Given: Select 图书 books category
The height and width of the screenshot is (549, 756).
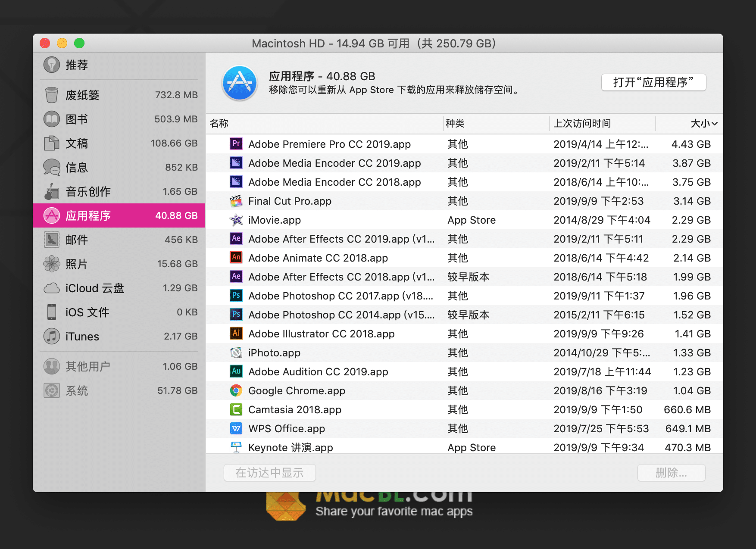Looking at the screenshot, I should pos(119,119).
